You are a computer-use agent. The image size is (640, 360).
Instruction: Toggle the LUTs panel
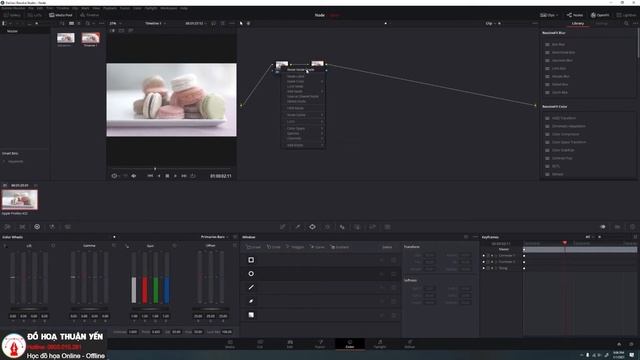coord(35,15)
